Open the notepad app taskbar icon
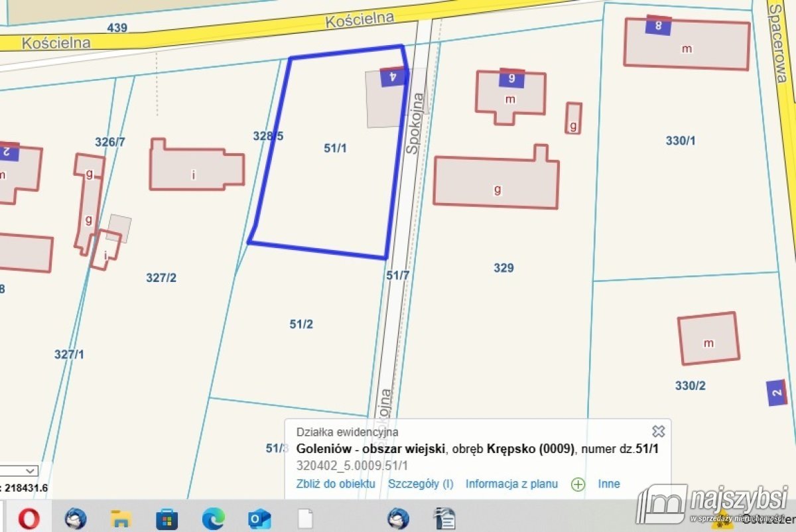 pyautogui.click(x=443, y=517)
